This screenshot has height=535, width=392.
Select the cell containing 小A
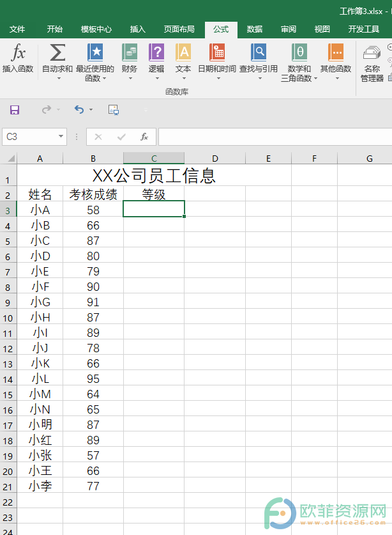pos(40,210)
